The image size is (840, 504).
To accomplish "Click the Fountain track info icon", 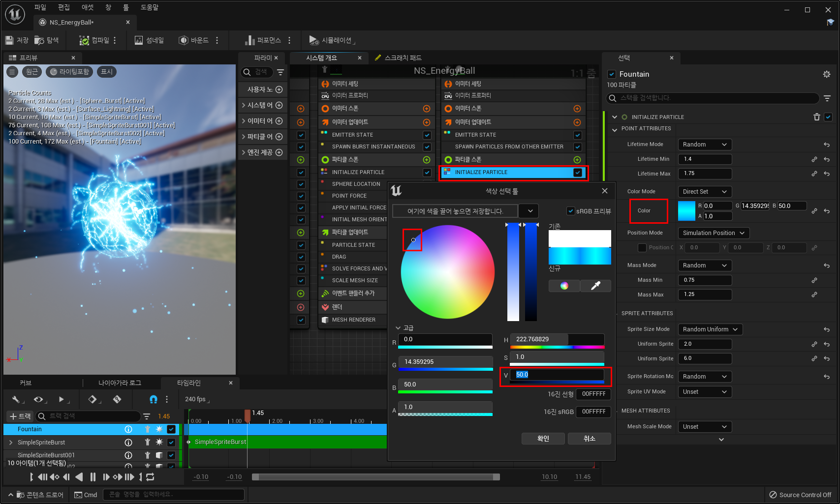I will (x=128, y=429).
